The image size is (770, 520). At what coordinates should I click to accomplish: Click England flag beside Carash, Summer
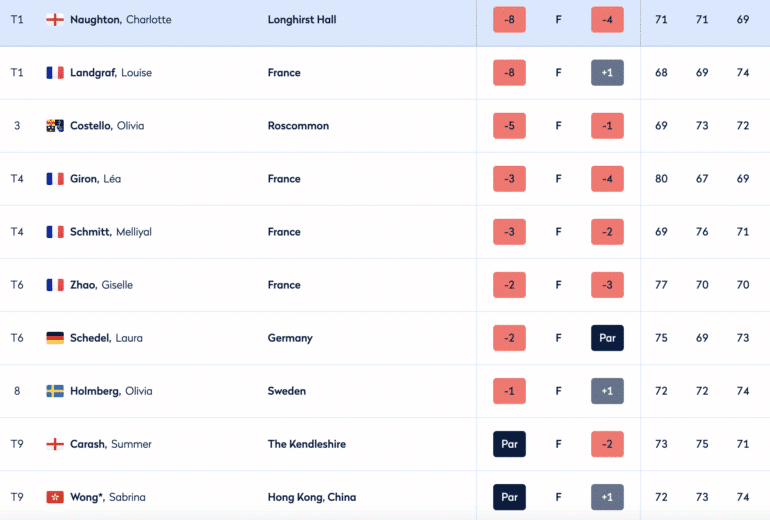pos(55,444)
